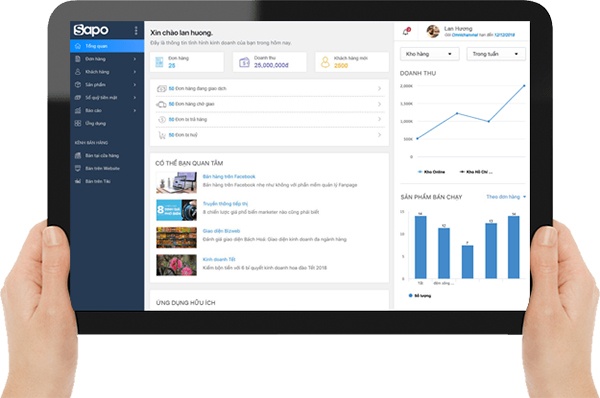Click the Sổ quỹ tiền mặt icon
Screen dimensions: 600x398
click(78, 98)
